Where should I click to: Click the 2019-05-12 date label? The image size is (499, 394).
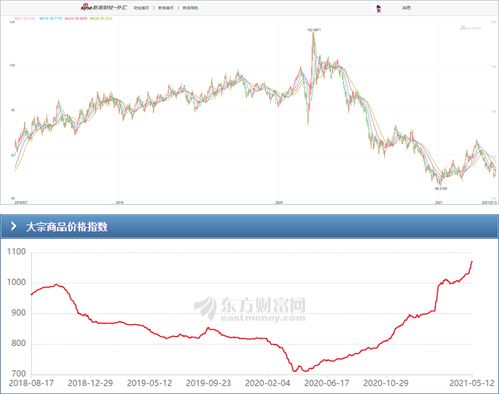[x=149, y=383]
